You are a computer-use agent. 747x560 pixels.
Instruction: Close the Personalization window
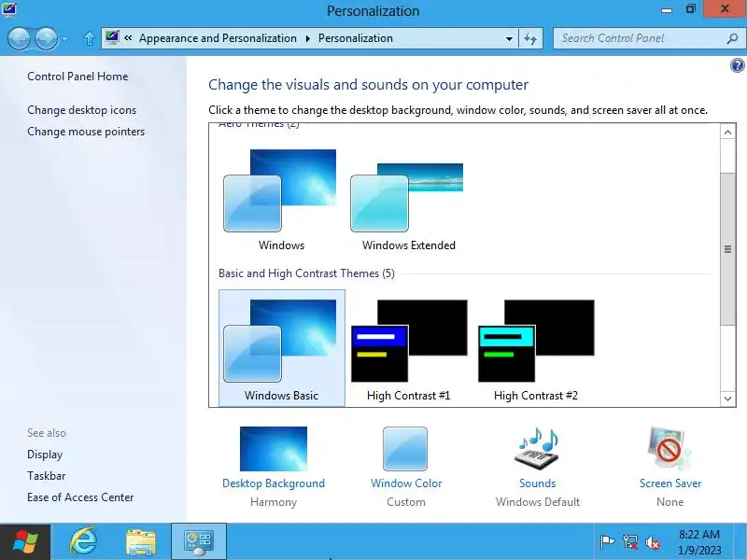pyautogui.click(x=725, y=8)
